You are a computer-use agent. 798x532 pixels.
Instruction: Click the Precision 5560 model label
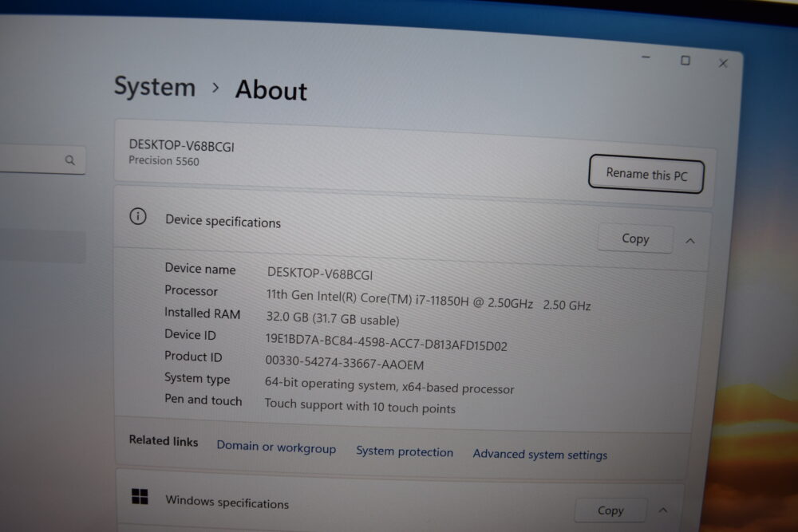point(164,161)
